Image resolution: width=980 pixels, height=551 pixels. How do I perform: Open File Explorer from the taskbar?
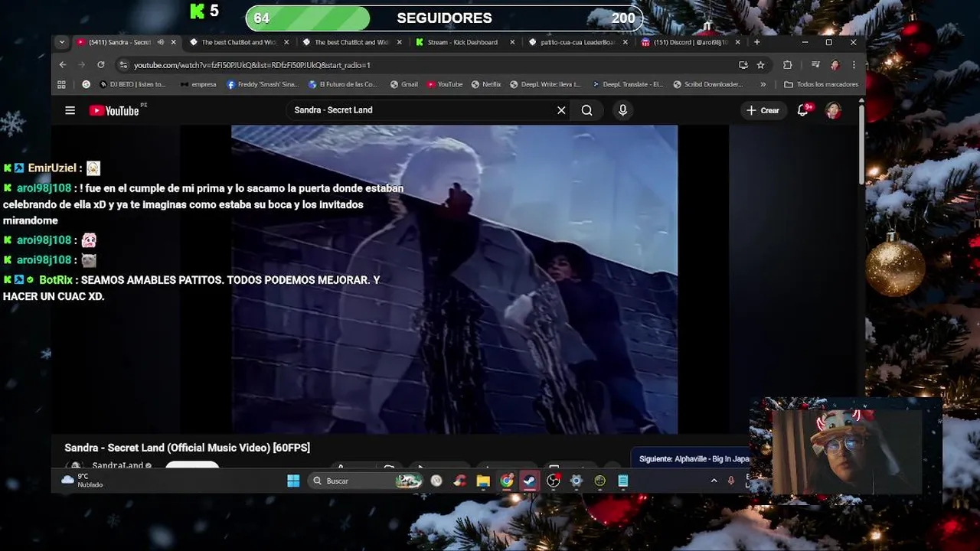[483, 481]
